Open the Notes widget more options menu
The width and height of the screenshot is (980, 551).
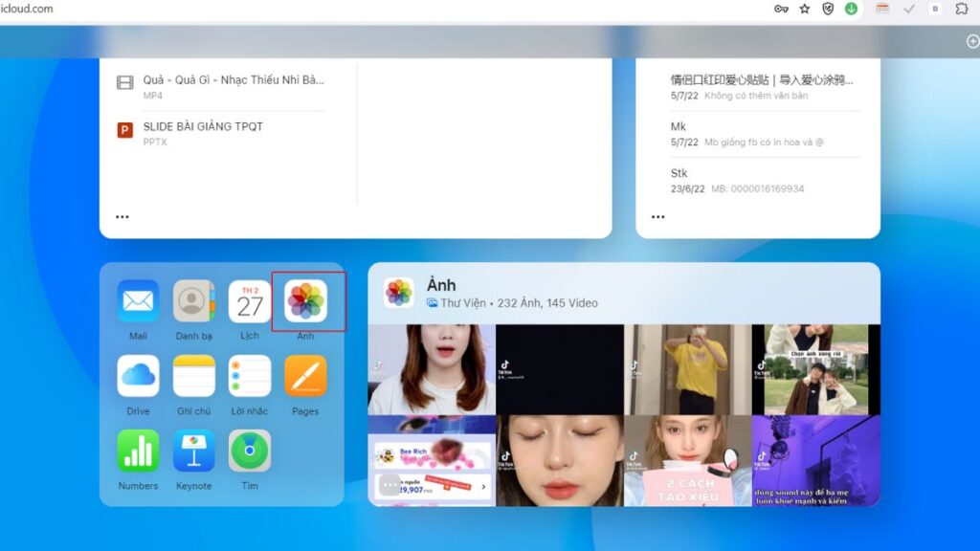click(x=658, y=217)
